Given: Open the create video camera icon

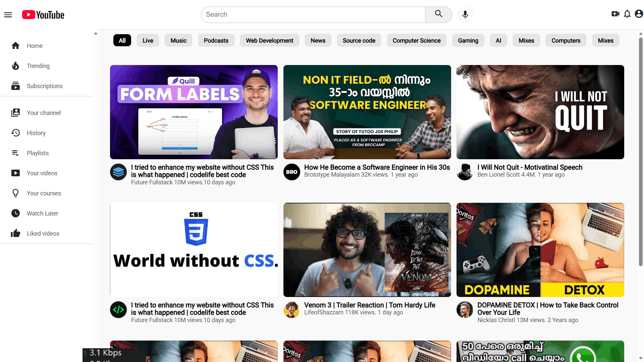Looking at the screenshot, I should pyautogui.click(x=615, y=14).
